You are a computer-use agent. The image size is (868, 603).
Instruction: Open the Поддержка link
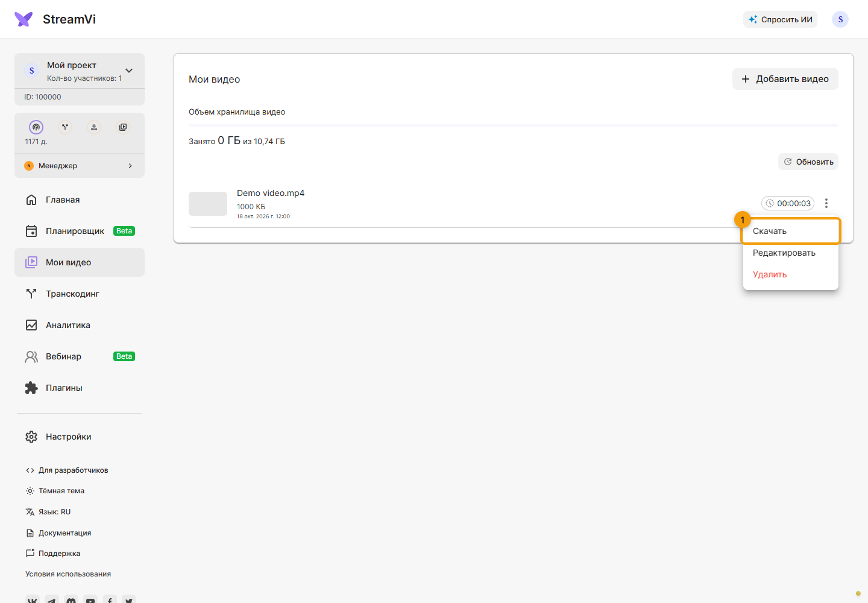[x=53, y=554]
